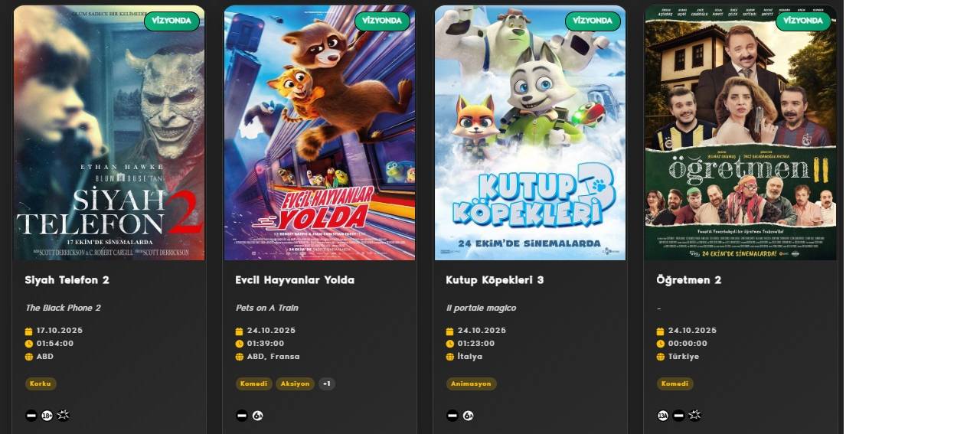This screenshot has height=434, width=980.
Task: Select the Aksiyon genre tag
Action: click(x=295, y=384)
